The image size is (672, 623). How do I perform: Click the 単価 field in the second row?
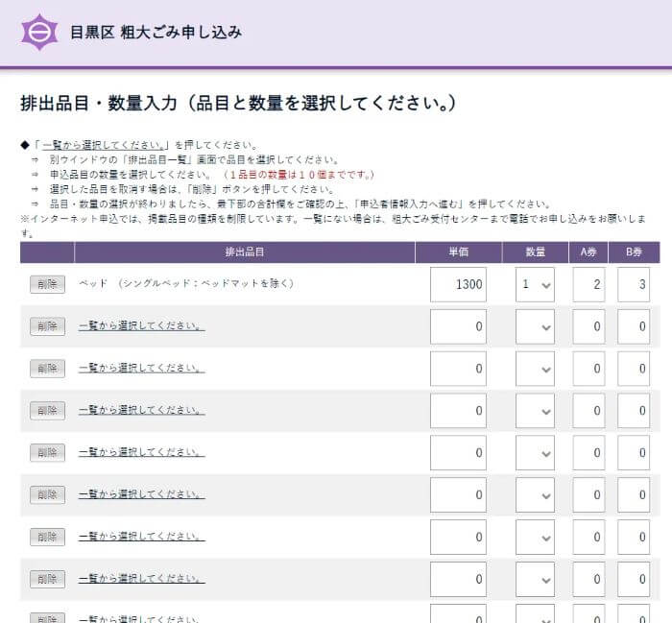pos(458,326)
